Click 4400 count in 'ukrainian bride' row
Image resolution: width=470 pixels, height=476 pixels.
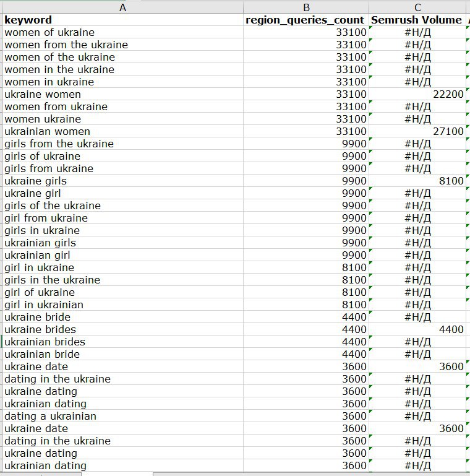pyautogui.click(x=306, y=354)
